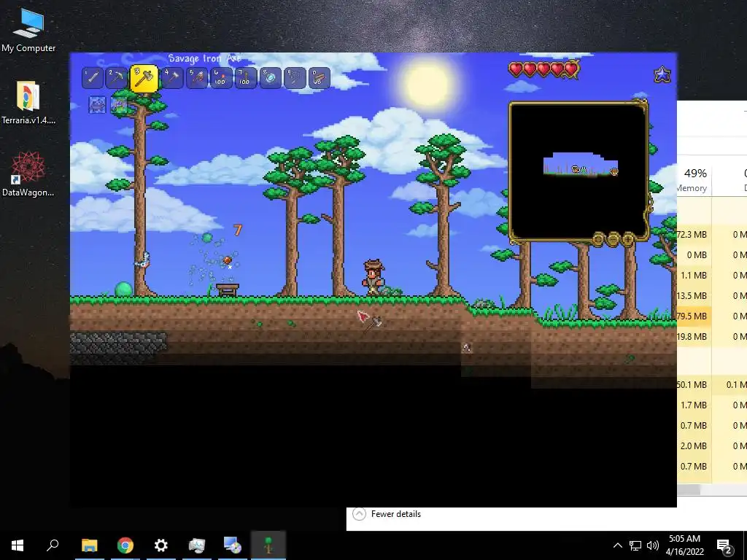Zoom in the minimap with plus button
The image size is (747, 560).
tap(628, 238)
